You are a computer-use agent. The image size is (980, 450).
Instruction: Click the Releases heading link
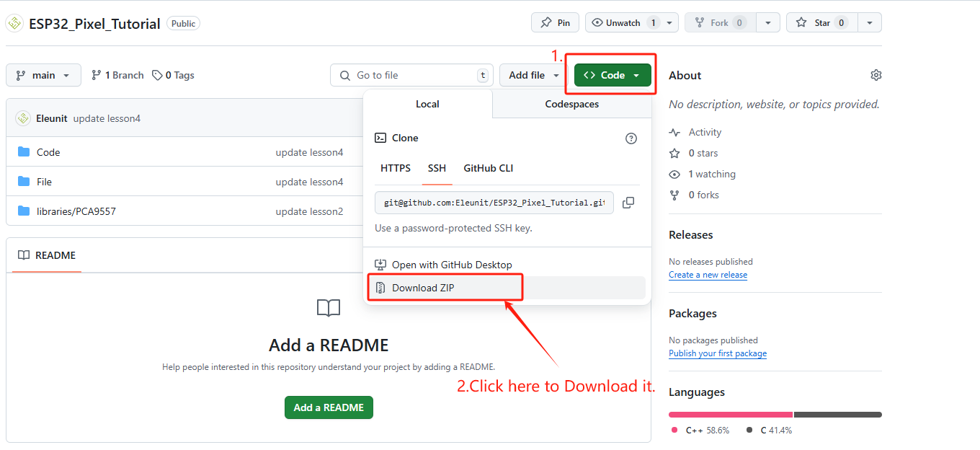pyautogui.click(x=690, y=235)
